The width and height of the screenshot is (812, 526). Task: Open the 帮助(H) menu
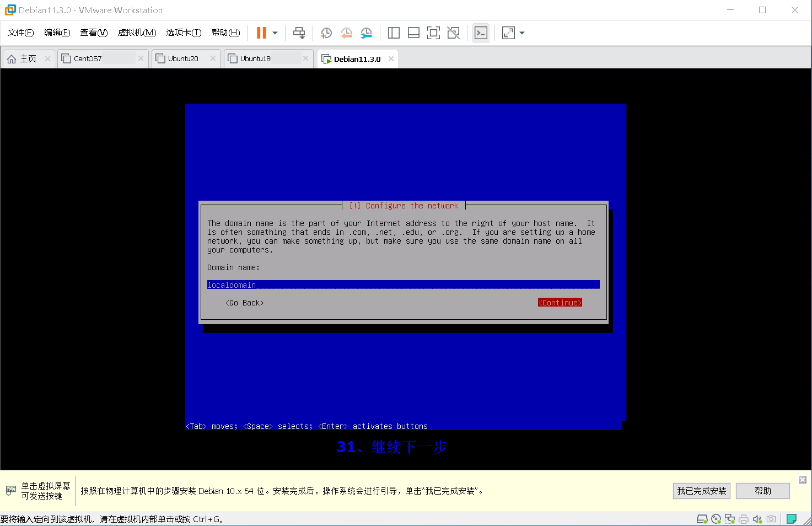click(226, 33)
